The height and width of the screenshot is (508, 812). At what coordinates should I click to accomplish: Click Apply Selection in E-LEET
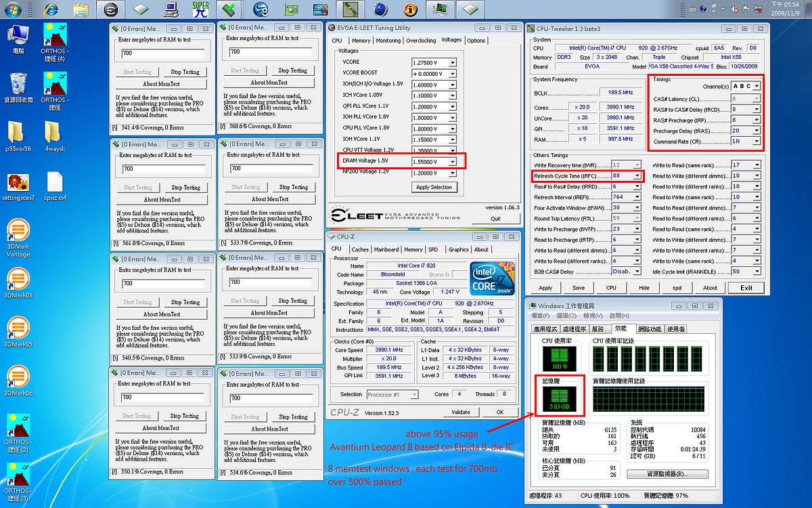pos(434,188)
